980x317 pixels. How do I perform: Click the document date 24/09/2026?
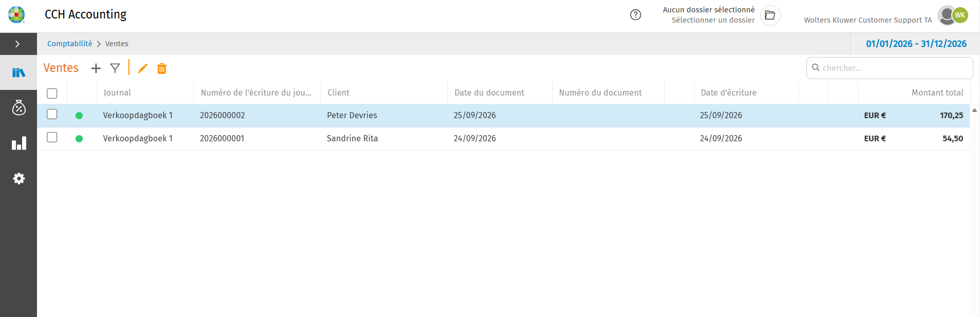click(475, 139)
